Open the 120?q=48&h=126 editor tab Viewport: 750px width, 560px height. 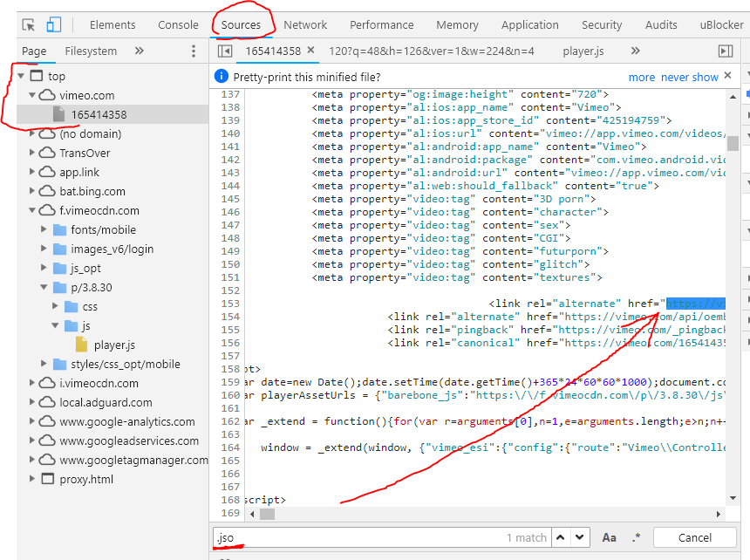(432, 51)
